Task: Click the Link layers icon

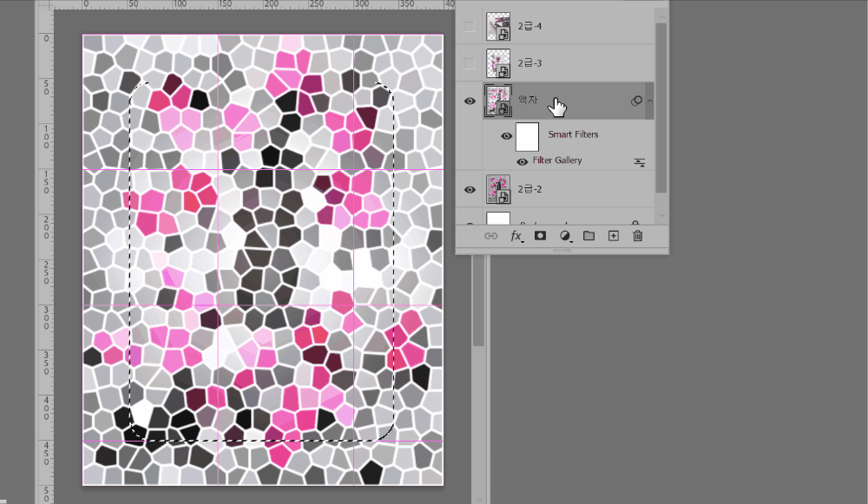Action: click(490, 236)
